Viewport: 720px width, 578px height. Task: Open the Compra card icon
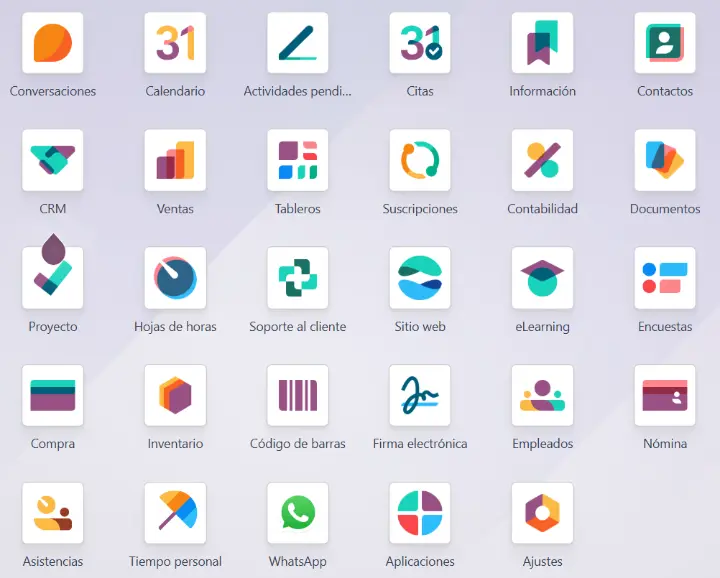tap(53, 395)
